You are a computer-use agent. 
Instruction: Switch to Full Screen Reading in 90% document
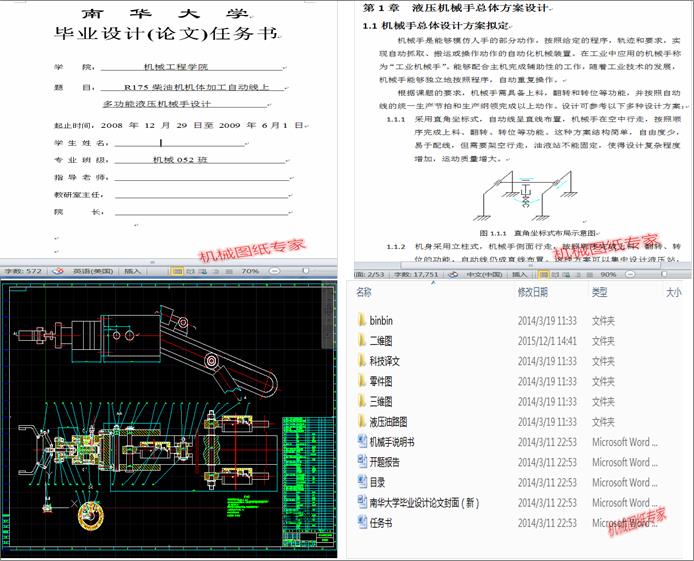click(x=556, y=275)
